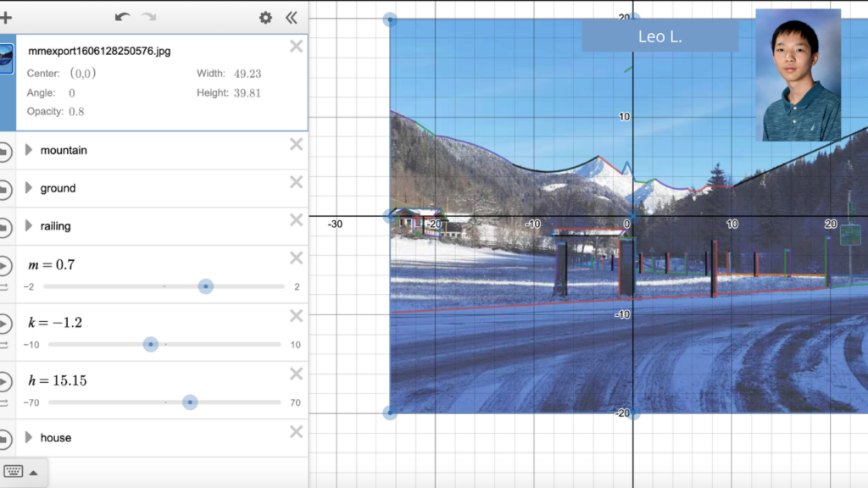Click the k slider handle
Image resolution: width=868 pixels, height=488 pixels.
click(151, 345)
